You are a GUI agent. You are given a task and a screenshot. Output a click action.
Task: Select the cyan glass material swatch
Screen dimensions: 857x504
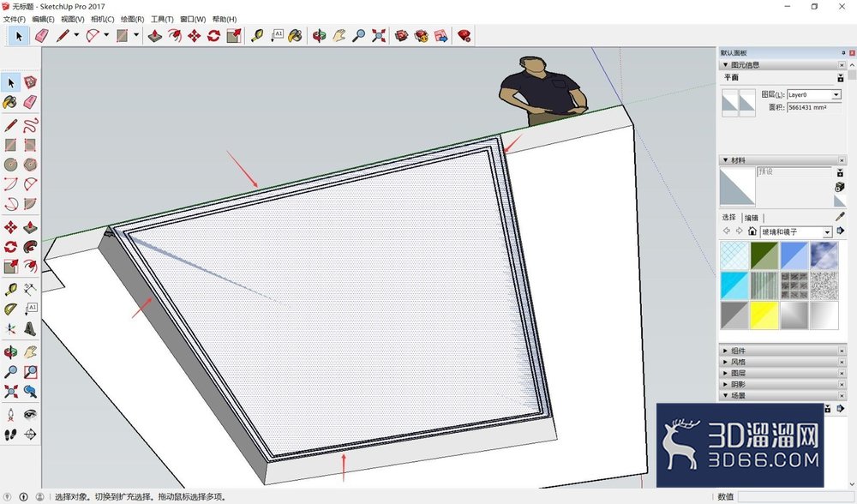(x=734, y=285)
